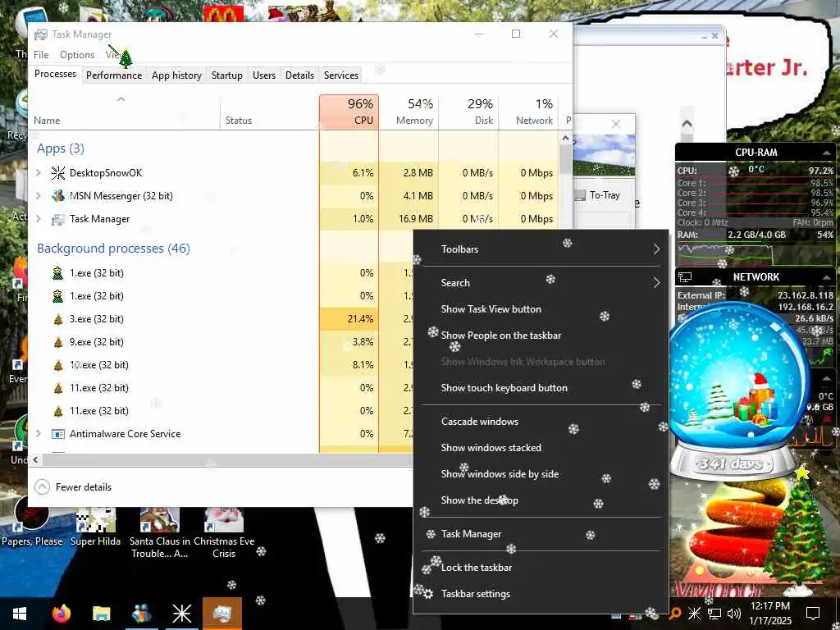840x630 pixels.
Task: Toggle the To-Tray checkbox
Action: 580,195
